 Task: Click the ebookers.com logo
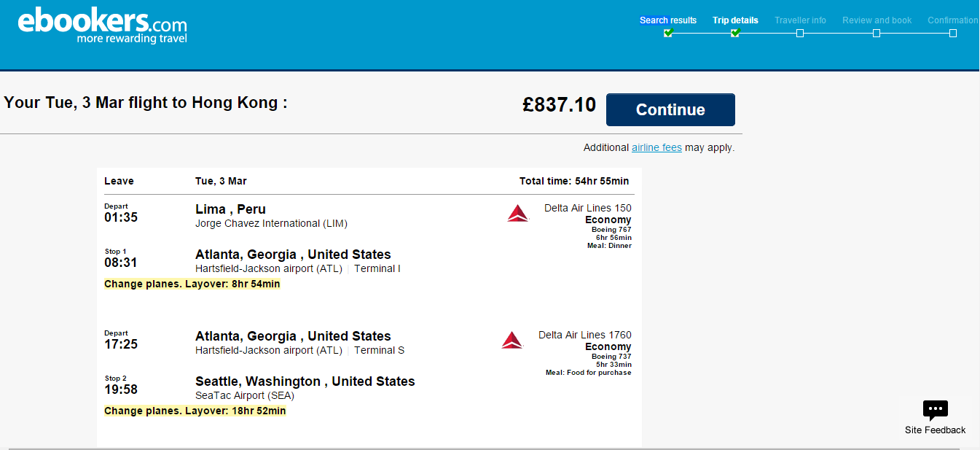(x=102, y=26)
